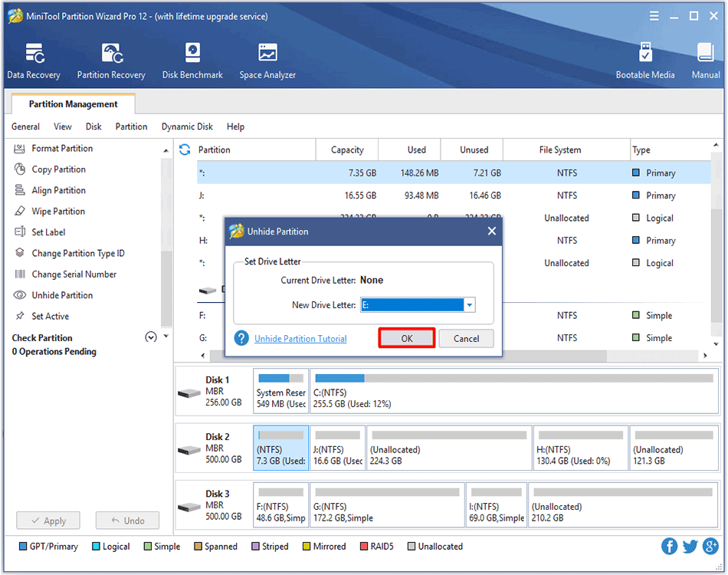The image size is (728, 575).
Task: Open the Twitter share icon
Action: point(690,546)
